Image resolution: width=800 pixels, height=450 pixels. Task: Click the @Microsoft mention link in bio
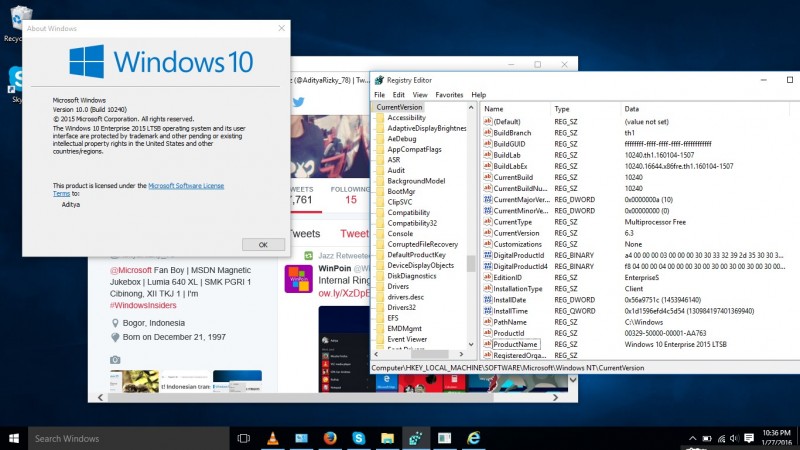coord(131,270)
